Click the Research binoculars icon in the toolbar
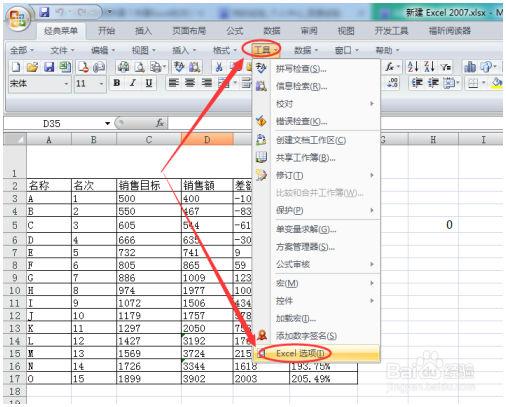 (x=195, y=68)
